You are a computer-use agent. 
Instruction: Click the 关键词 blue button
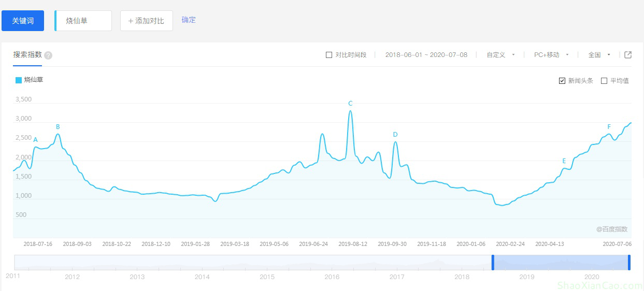click(23, 21)
